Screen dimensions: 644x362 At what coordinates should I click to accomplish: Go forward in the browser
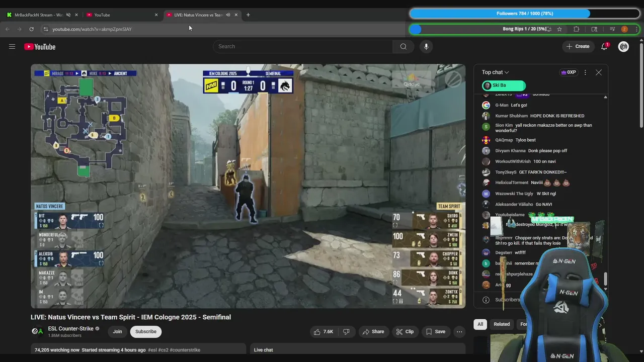[x=19, y=29]
